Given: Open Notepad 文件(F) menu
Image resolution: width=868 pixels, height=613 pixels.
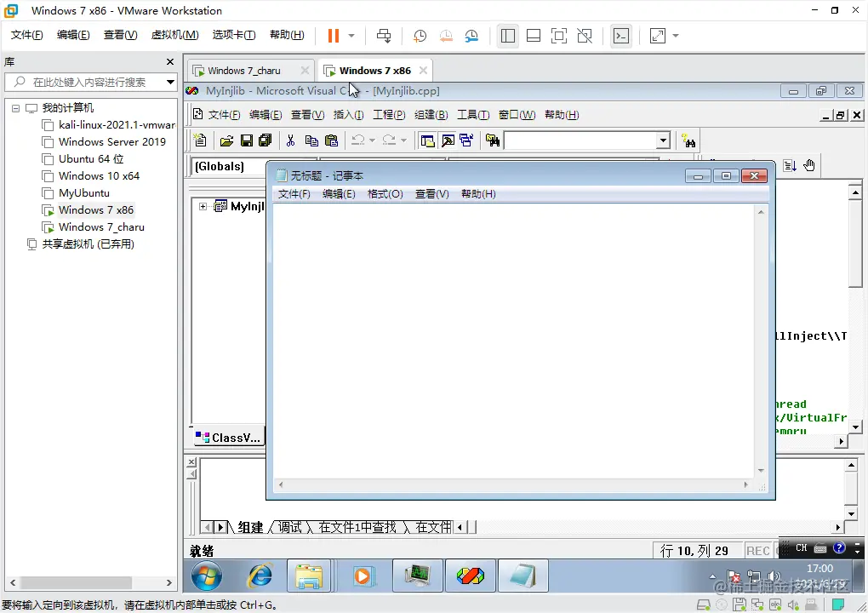Looking at the screenshot, I should coord(294,194).
